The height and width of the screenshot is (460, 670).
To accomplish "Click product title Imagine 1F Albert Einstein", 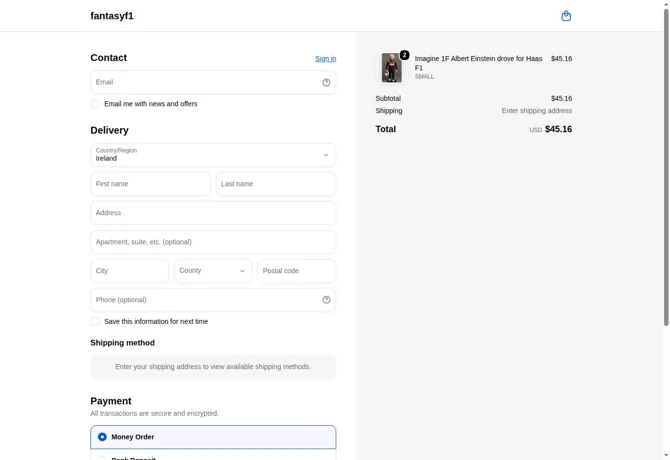I will [478, 63].
